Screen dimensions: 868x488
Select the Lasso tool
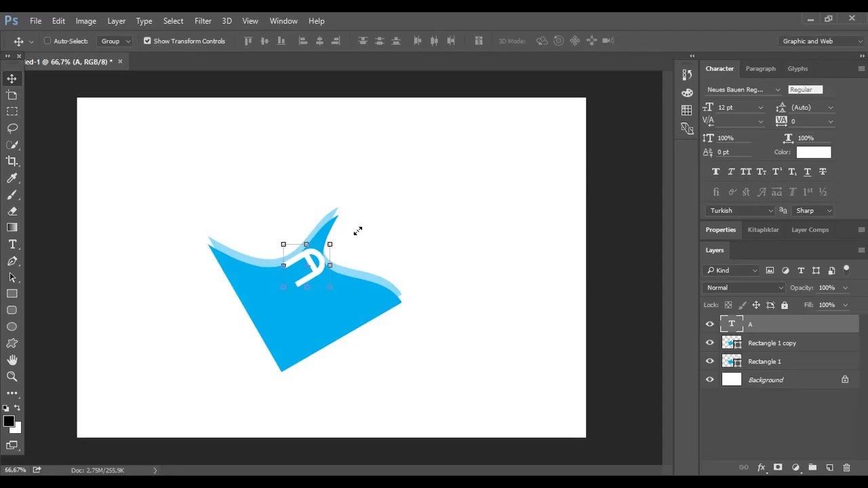point(12,128)
